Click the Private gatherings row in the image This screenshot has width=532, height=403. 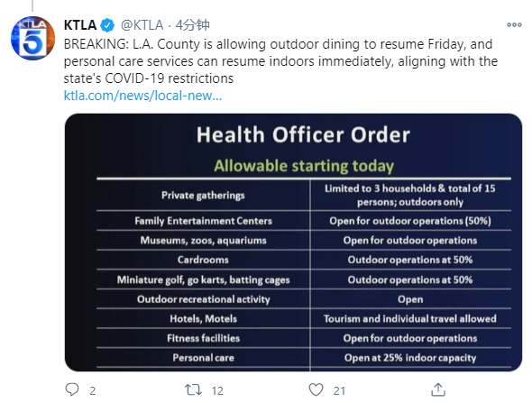pos(304,195)
